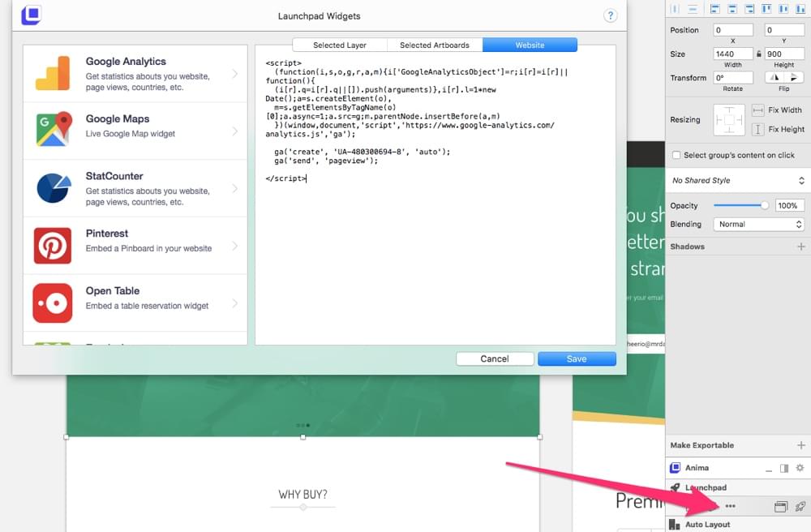
Task: Align layers to vertical middle
Action: click(783, 9)
